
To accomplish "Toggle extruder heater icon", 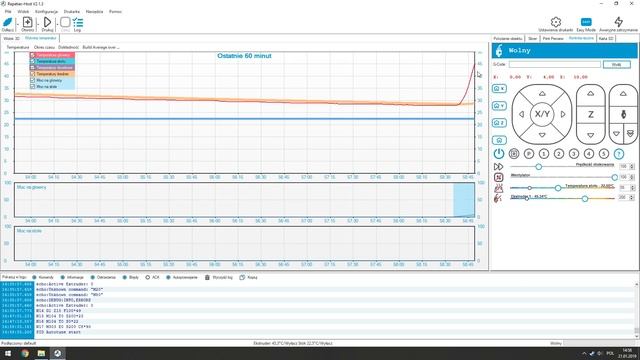I will pyautogui.click(x=498, y=198).
